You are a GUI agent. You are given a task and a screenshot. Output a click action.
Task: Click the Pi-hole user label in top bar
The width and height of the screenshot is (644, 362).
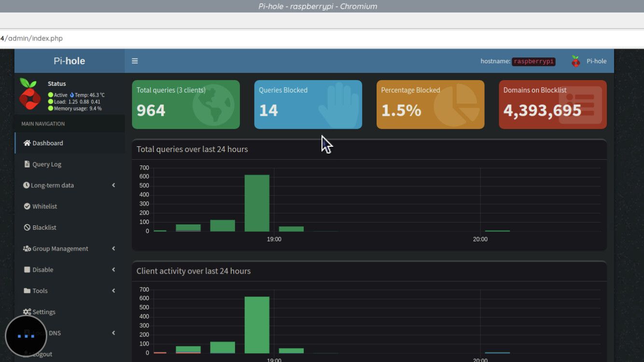coord(597,61)
